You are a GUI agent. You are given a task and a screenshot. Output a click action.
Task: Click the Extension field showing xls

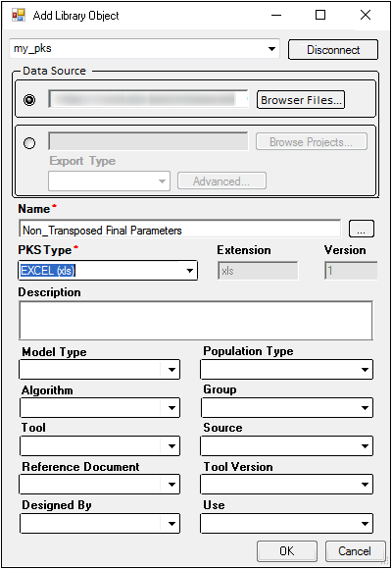pyautogui.click(x=258, y=271)
